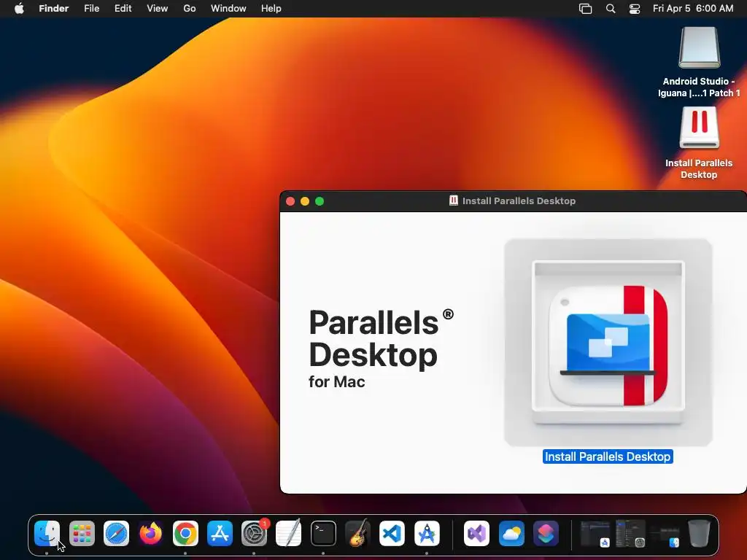Open Stage Manager icon in menu bar
The height and width of the screenshot is (560, 747).
click(x=586, y=9)
